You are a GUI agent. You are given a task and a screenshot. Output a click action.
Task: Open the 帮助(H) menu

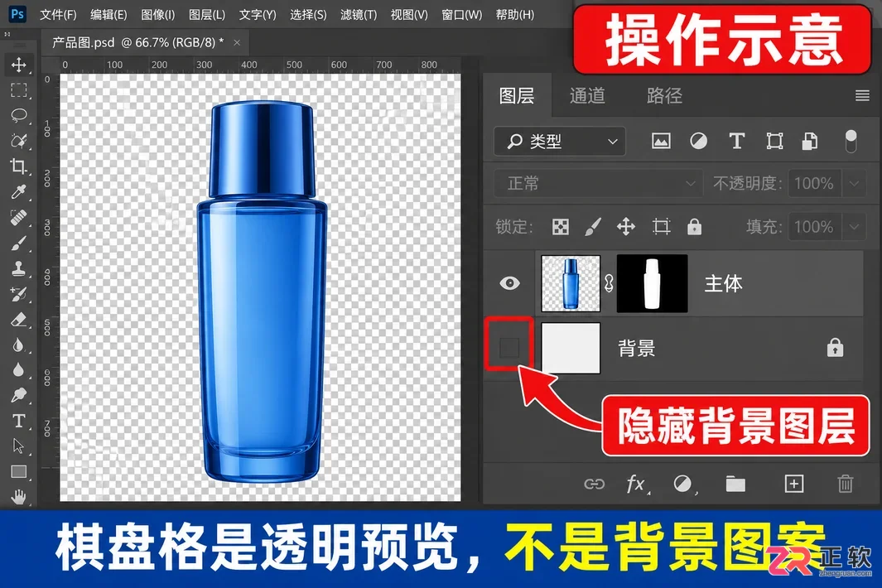click(514, 15)
